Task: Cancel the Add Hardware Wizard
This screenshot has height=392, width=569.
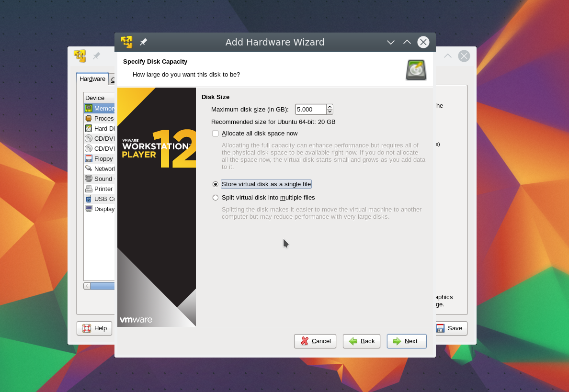Action: (315, 341)
